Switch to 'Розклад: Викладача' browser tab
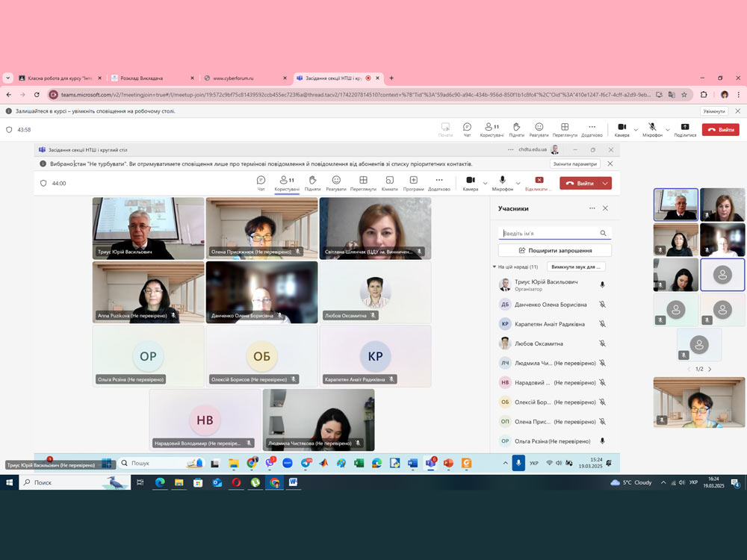This screenshot has height=560, width=747. click(149, 78)
